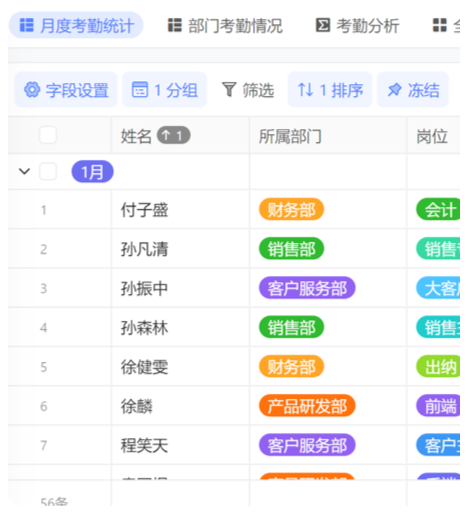Click the 冻结 pin icon
Viewport: 468px width, 514px height.
pyautogui.click(x=394, y=90)
